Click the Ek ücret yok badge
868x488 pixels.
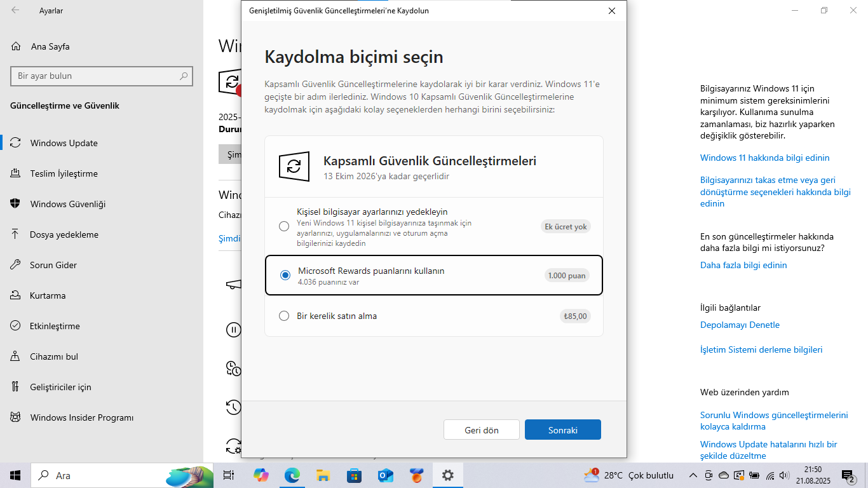566,226
